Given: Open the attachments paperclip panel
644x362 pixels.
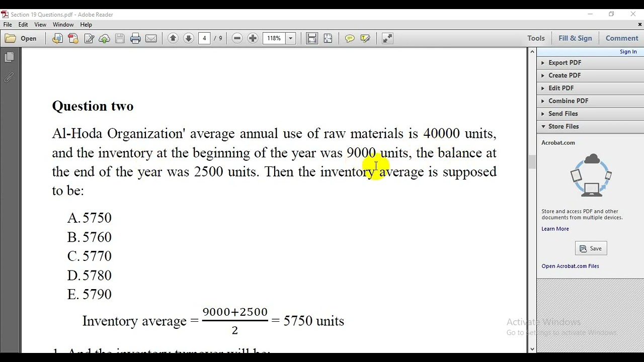Looking at the screenshot, I should point(9,77).
